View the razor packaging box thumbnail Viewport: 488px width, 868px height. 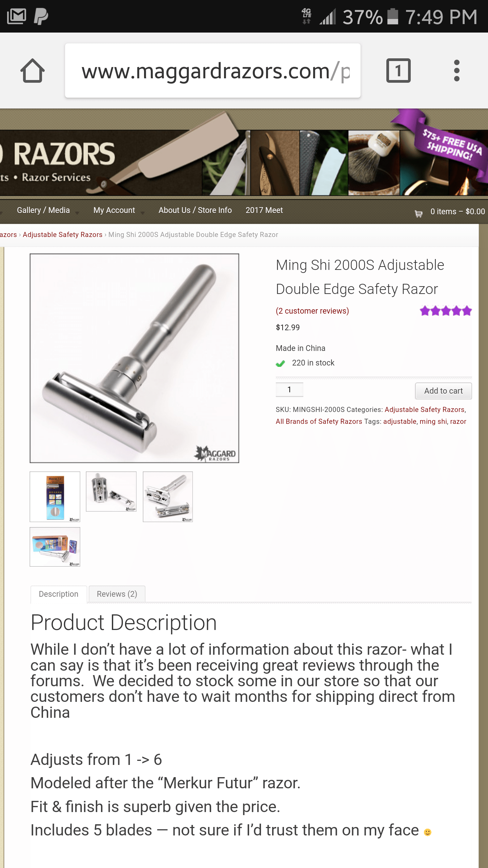55,497
